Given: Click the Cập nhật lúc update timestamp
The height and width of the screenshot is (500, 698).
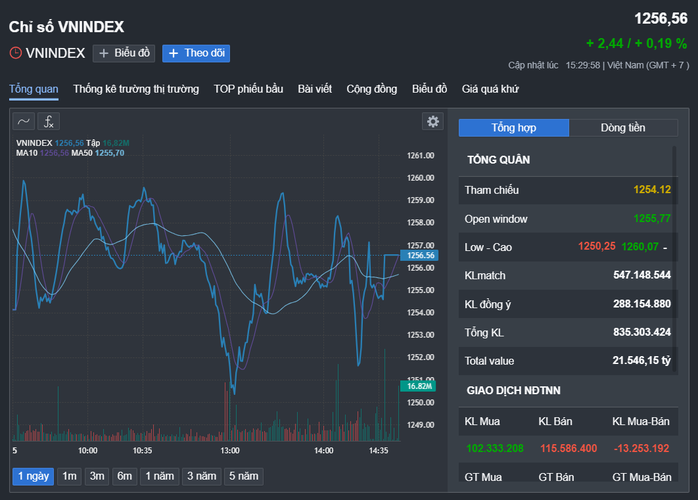Looking at the screenshot, I should [x=599, y=65].
